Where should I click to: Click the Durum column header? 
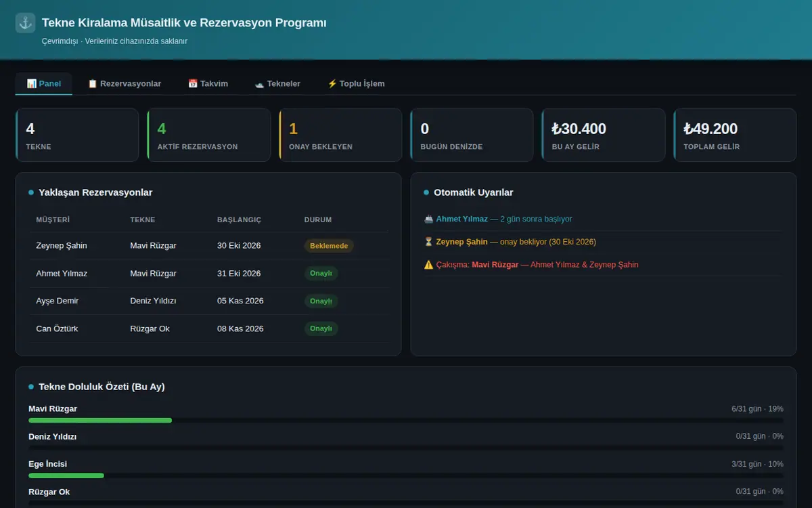coord(318,220)
